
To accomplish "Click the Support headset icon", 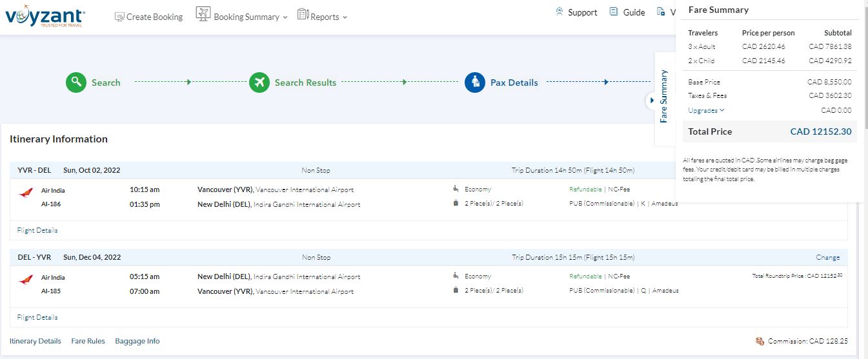I will 560,12.
